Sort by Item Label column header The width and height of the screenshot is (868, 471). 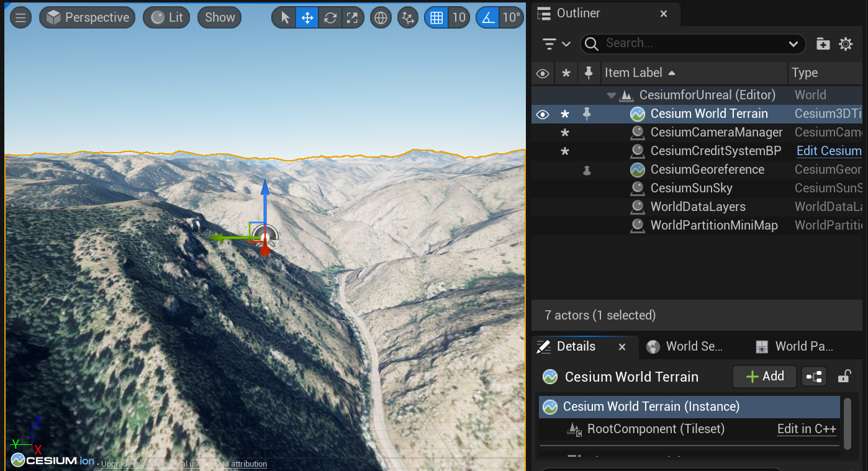click(x=694, y=73)
